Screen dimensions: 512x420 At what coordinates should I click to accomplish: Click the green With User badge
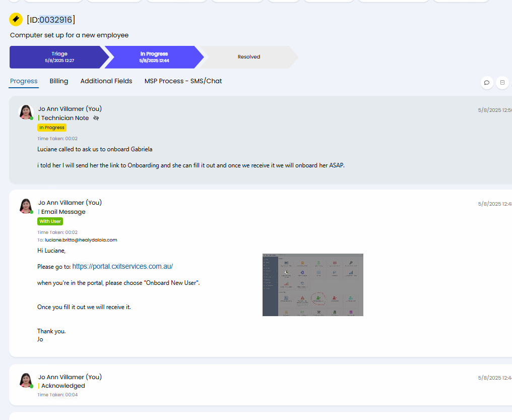50,221
